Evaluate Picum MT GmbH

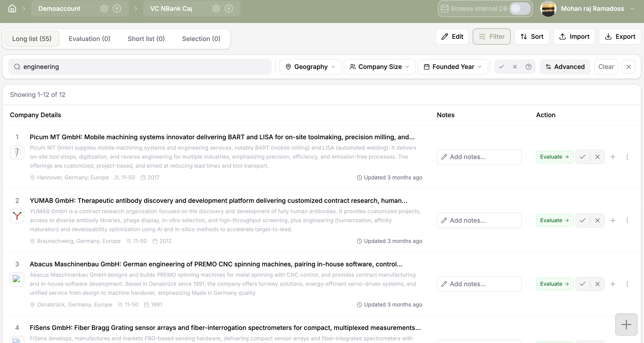point(554,157)
